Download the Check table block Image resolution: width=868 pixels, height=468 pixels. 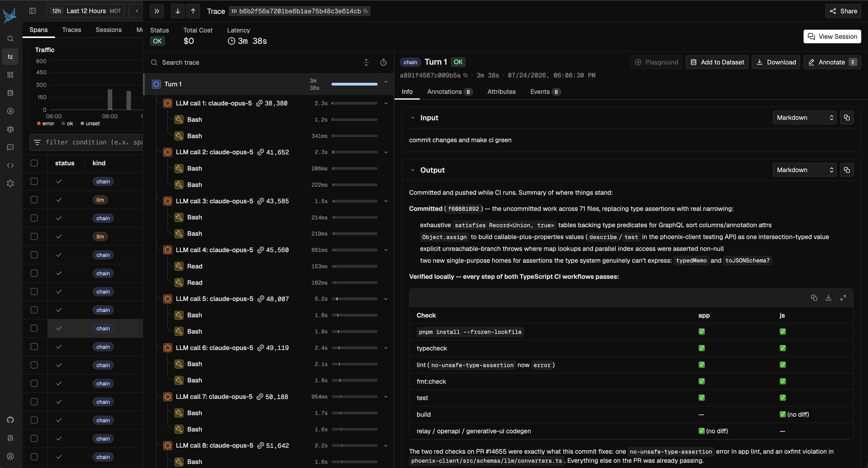pyautogui.click(x=828, y=298)
